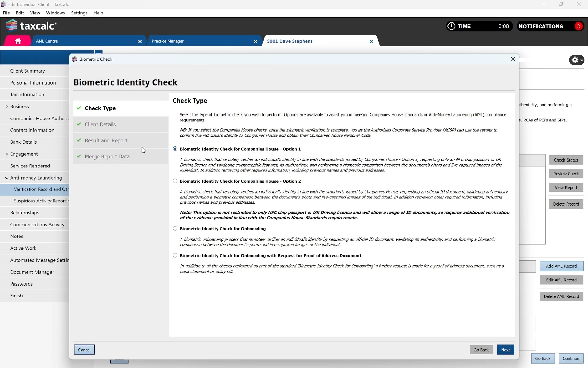Close the S001 Dave Stephens tab
The image size is (588, 368).
pyautogui.click(x=371, y=42)
